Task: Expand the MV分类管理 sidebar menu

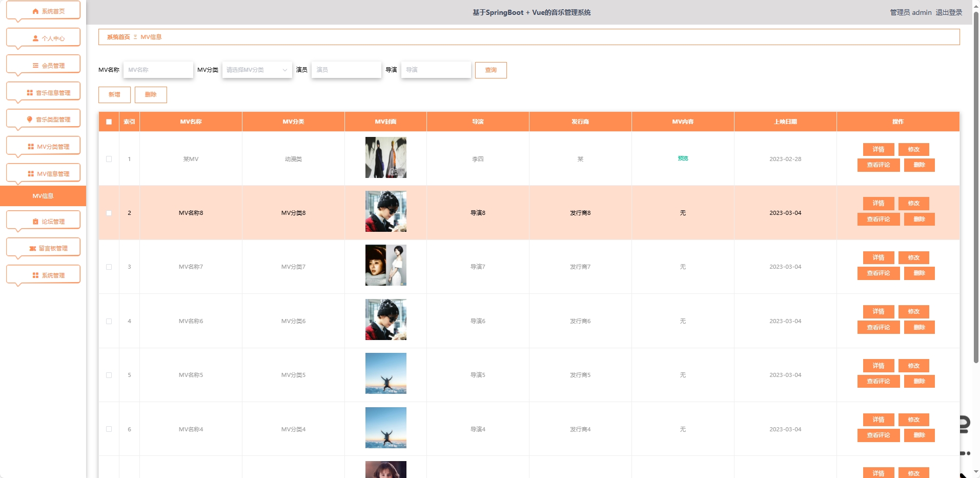Action: coord(43,146)
